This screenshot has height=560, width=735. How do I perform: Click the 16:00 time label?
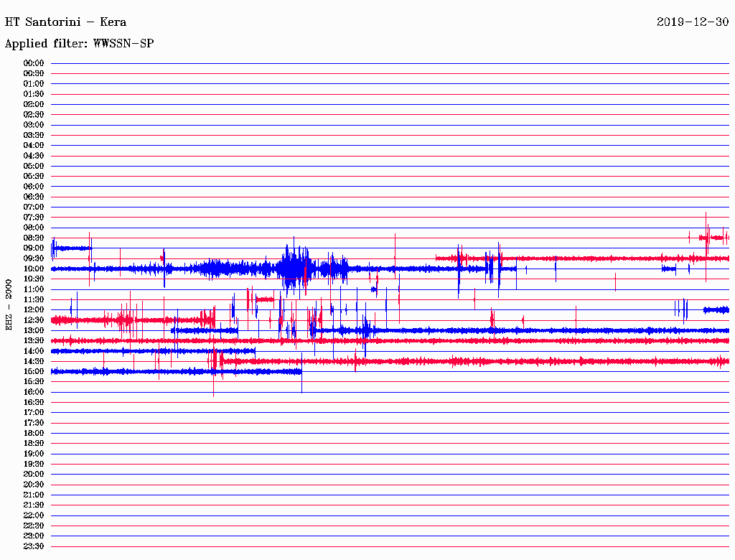[x=34, y=392]
